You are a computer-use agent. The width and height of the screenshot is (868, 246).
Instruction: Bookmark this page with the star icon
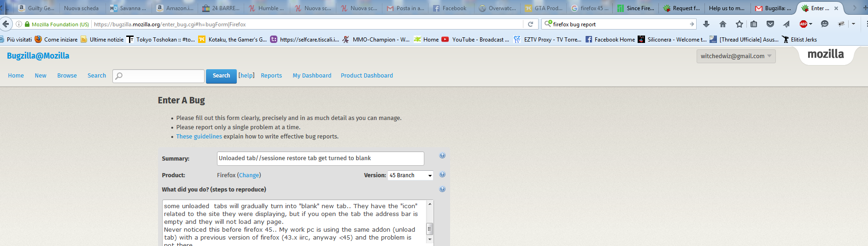(739, 24)
